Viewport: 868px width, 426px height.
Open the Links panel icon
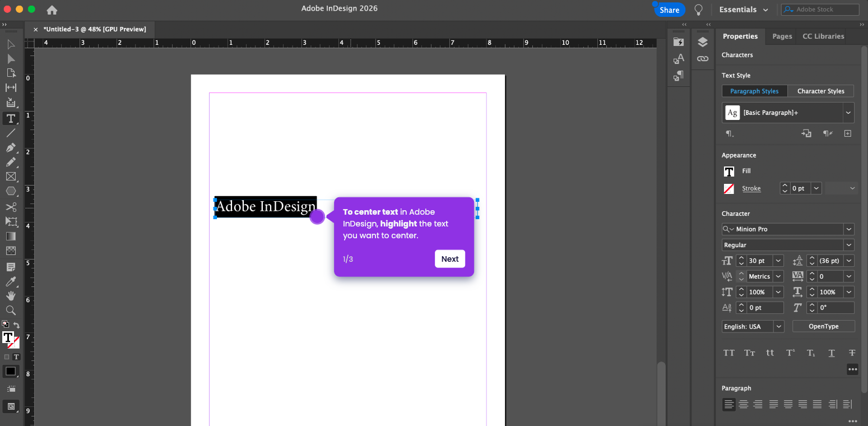pos(703,58)
